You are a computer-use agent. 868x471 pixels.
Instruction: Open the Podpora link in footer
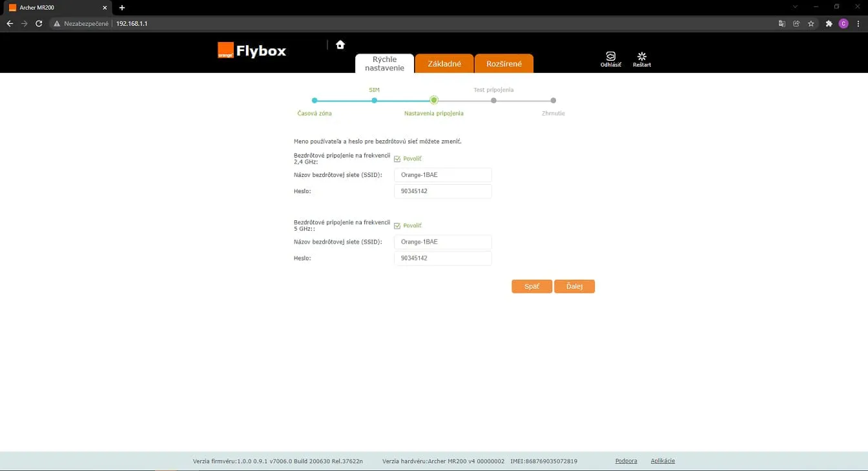click(626, 461)
